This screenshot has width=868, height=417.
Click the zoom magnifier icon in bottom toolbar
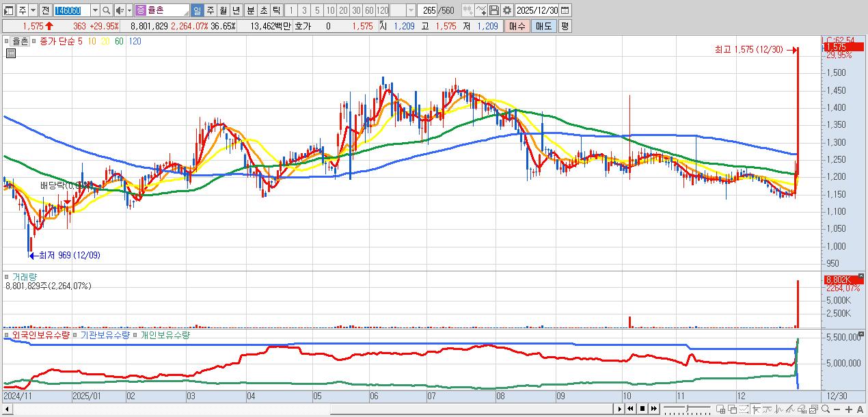(826, 409)
